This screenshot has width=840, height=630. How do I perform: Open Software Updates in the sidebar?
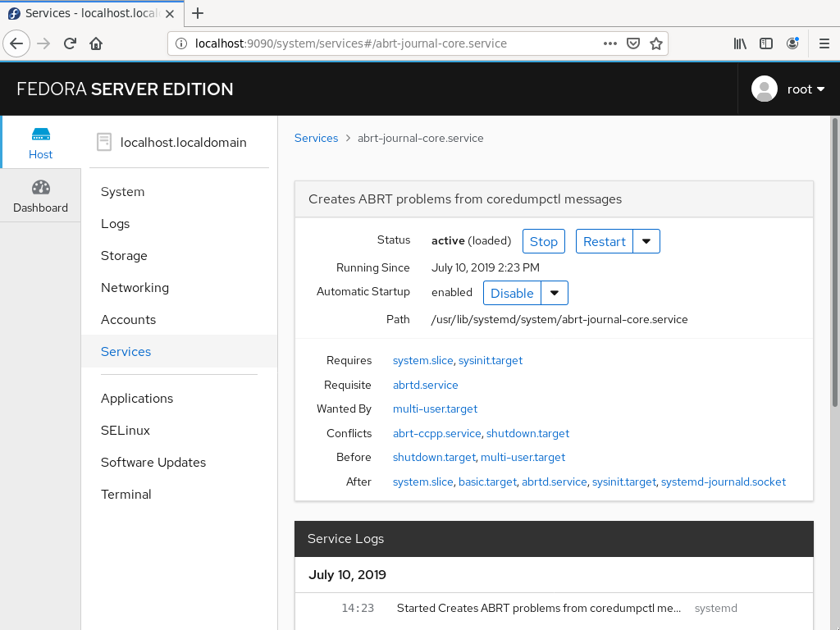click(153, 463)
